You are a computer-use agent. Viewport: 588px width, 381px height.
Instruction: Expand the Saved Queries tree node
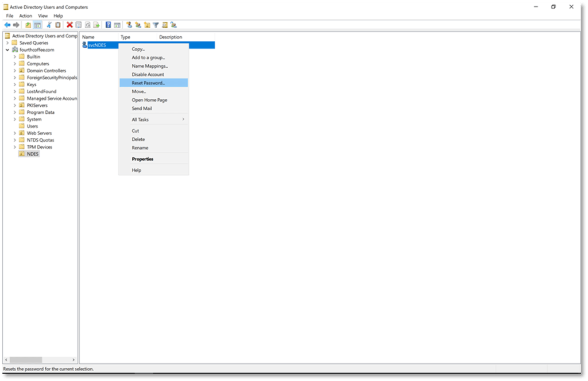click(7, 43)
